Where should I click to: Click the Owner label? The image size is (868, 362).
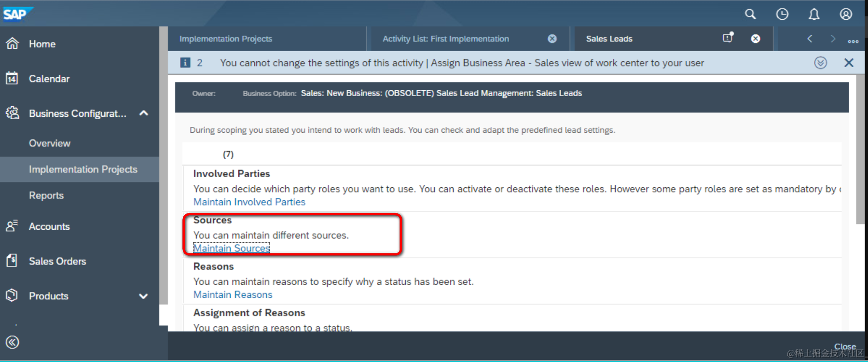[x=204, y=94]
